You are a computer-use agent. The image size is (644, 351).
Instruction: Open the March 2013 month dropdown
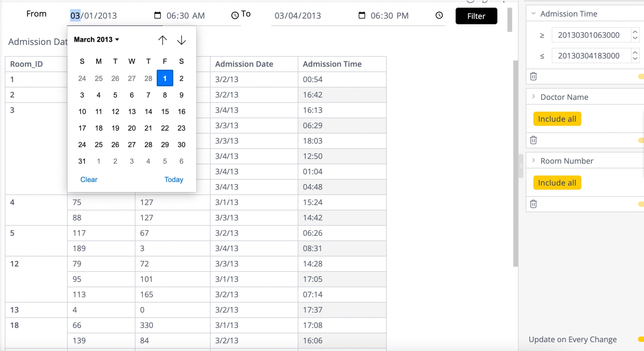[97, 40]
